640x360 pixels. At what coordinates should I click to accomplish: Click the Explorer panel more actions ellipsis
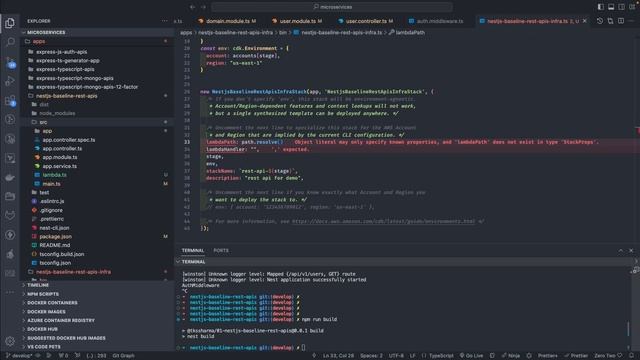(x=164, y=21)
